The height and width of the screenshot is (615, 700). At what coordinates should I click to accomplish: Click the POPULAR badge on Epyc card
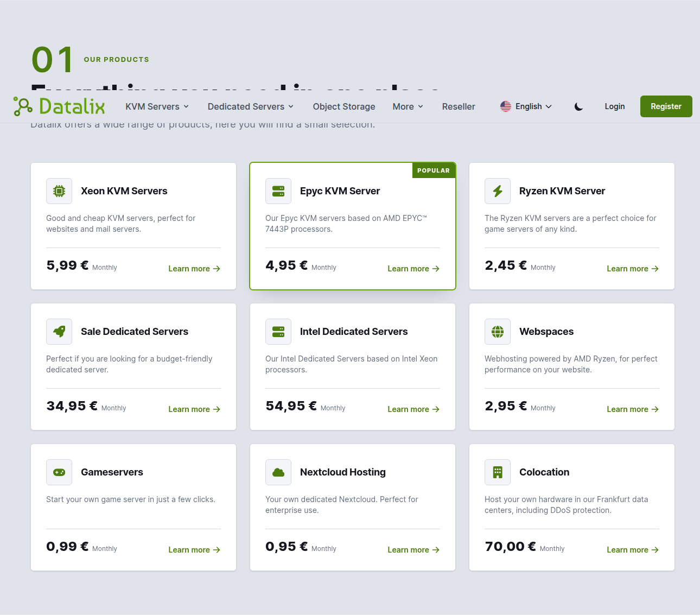coord(434,170)
